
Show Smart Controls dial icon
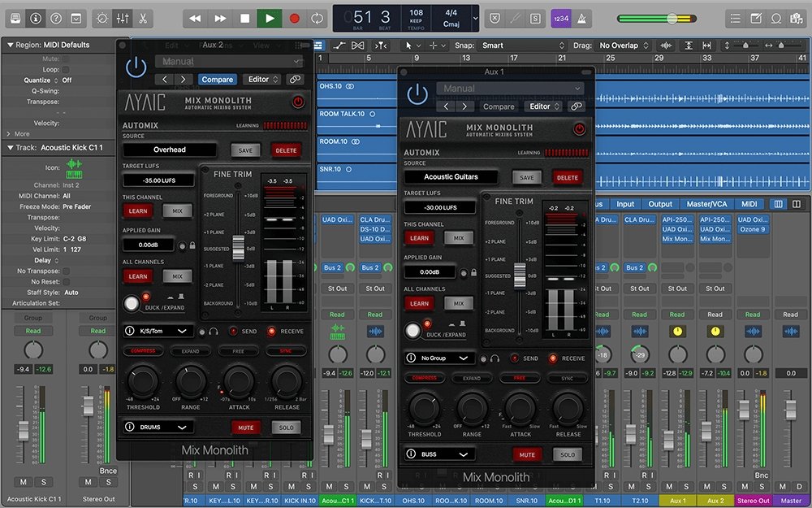102,19
